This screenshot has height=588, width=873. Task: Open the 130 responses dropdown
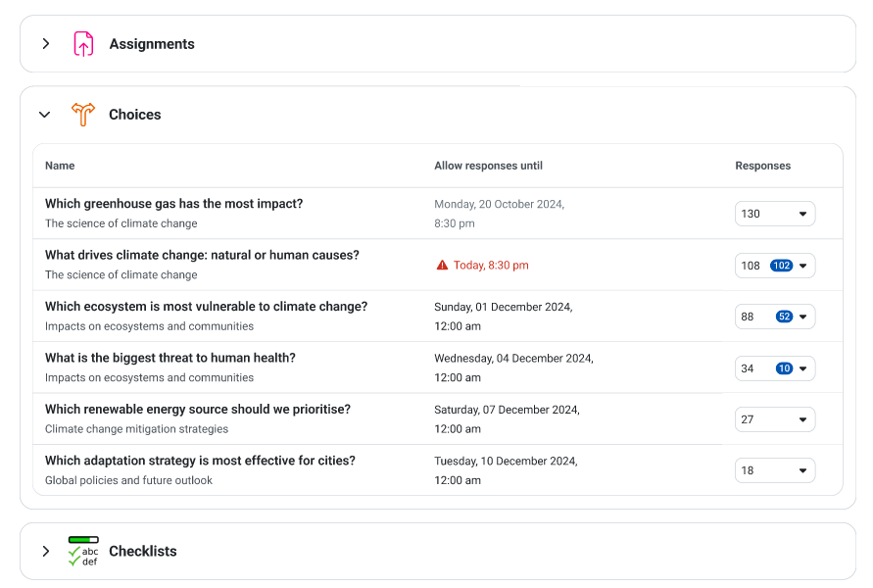(775, 214)
